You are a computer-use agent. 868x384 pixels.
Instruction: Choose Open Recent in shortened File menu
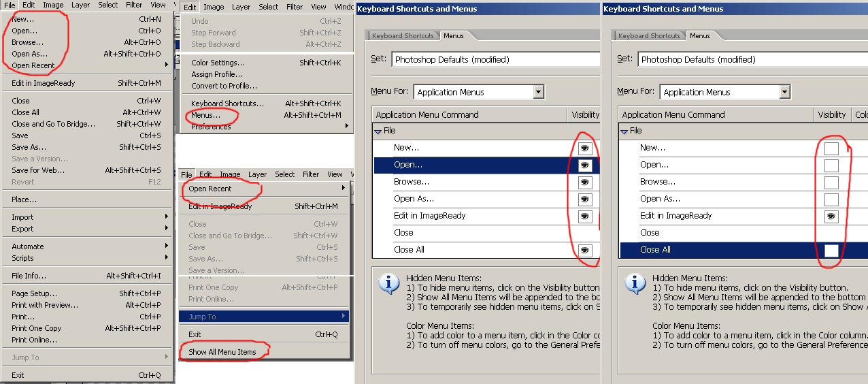coord(265,189)
